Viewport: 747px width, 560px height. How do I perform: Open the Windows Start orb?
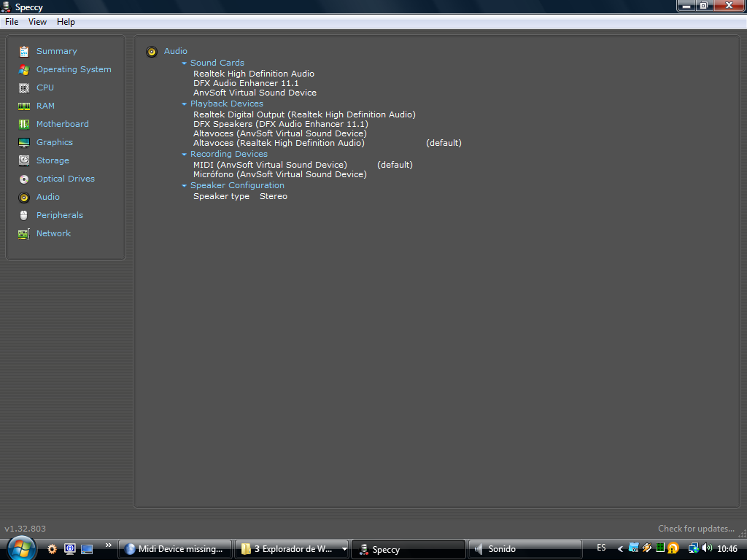pyautogui.click(x=21, y=548)
